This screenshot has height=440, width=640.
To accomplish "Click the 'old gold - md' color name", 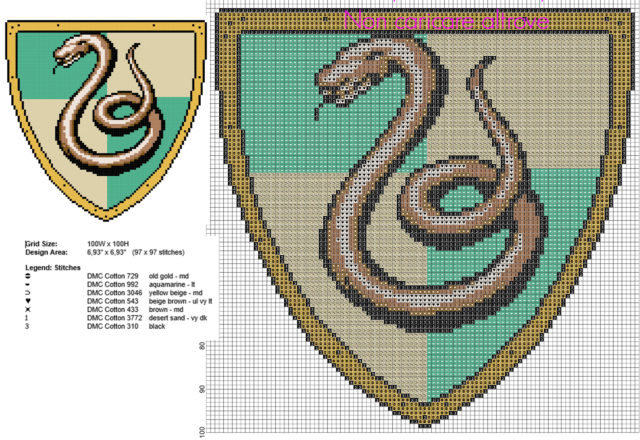I will coord(169,276).
